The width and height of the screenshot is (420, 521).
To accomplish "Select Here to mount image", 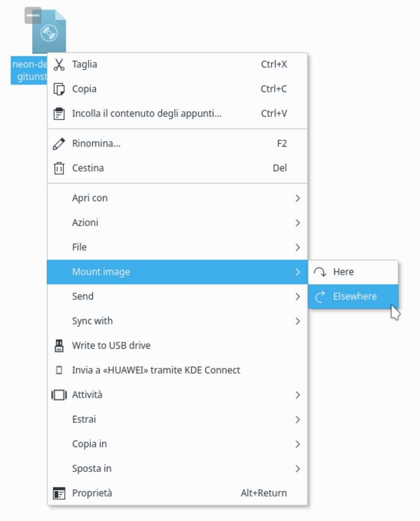I will point(343,272).
